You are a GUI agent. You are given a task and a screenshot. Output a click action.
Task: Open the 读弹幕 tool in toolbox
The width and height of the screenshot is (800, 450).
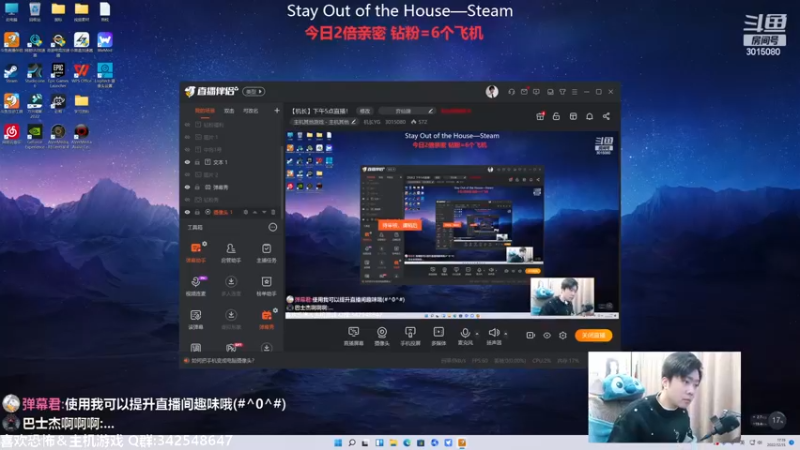point(195,319)
